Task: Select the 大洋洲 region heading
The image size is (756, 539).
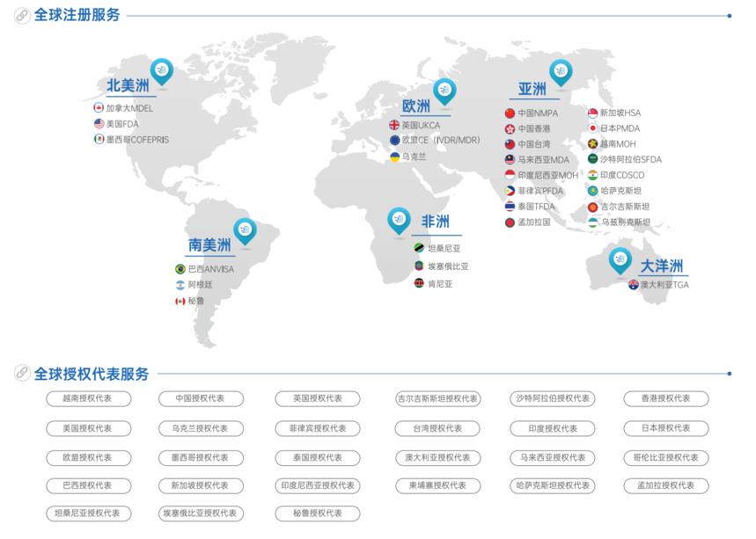Action: [662, 266]
